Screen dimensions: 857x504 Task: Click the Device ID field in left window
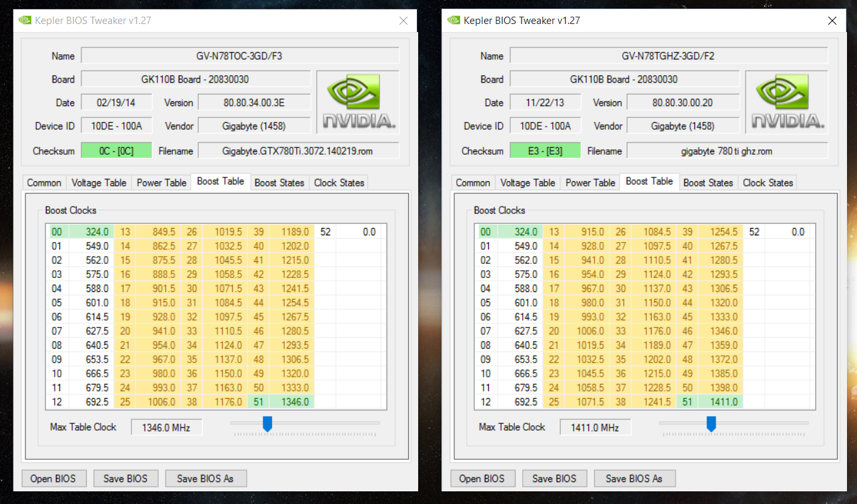(117, 126)
